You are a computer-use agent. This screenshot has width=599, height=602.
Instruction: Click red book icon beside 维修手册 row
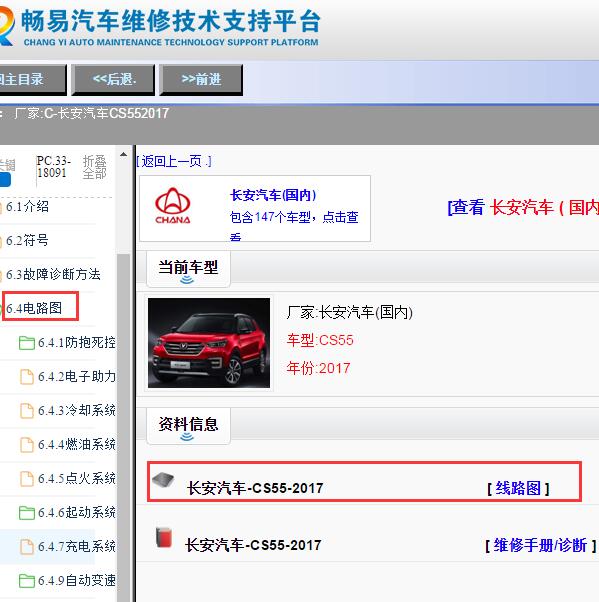[x=164, y=537]
